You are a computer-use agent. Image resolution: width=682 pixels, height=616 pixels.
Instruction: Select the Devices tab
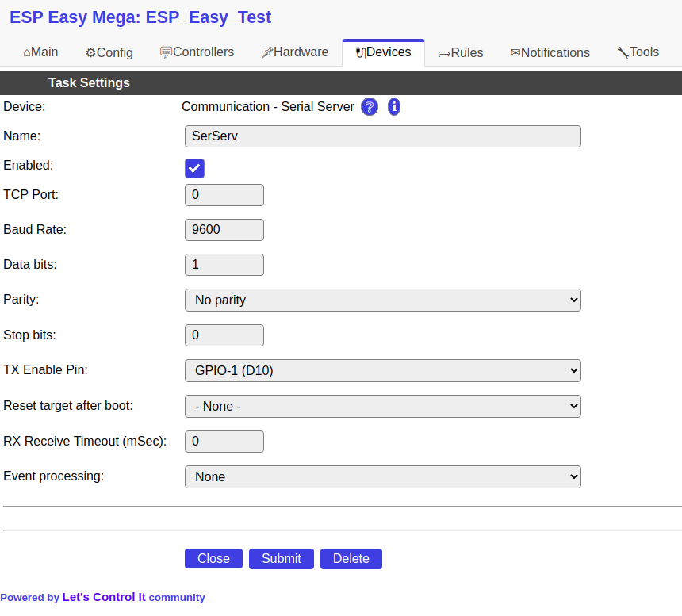(x=383, y=52)
